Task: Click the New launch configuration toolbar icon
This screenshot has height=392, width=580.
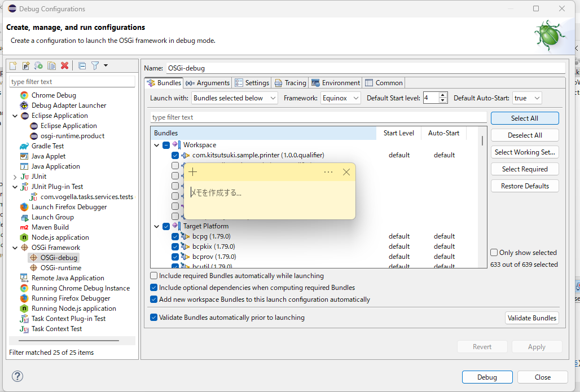Action: pyautogui.click(x=14, y=66)
